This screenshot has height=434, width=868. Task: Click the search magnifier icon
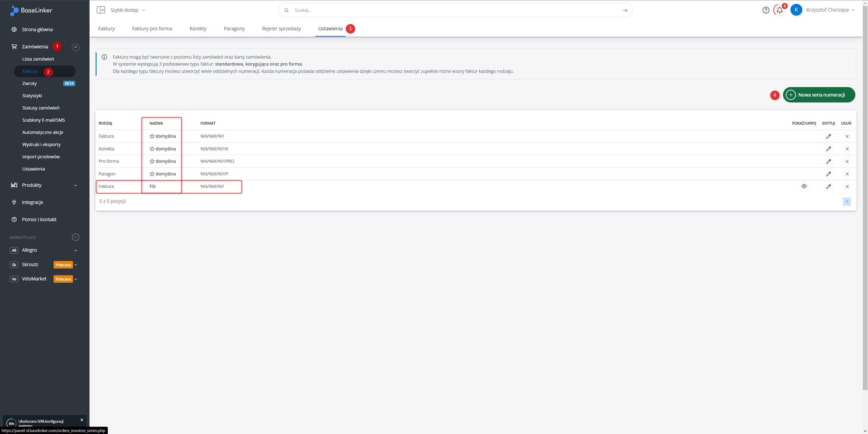click(x=286, y=10)
